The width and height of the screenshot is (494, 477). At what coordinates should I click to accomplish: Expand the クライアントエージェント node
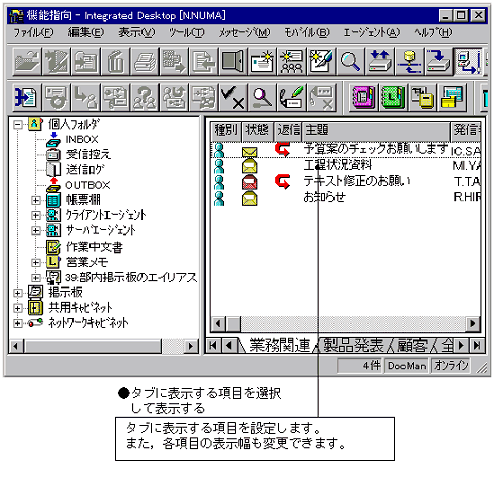pyautogui.click(x=35, y=215)
